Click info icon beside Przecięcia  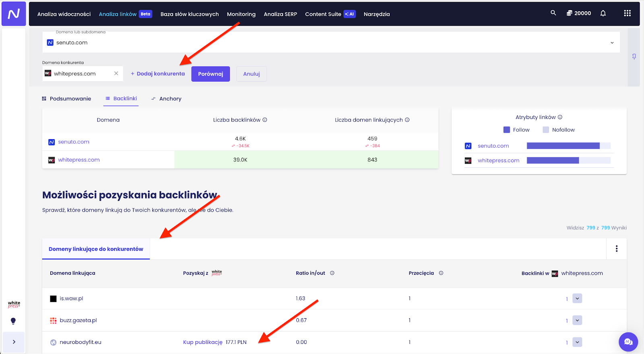(x=441, y=273)
